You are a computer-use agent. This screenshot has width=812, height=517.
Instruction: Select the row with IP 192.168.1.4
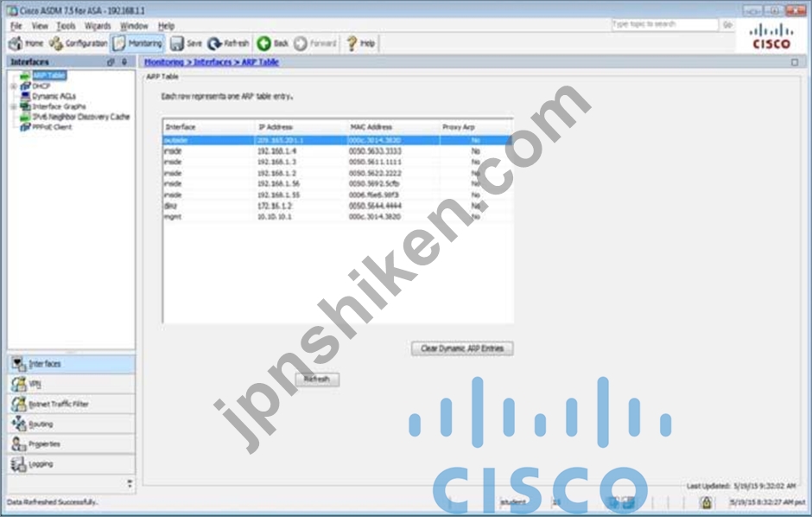tap(337, 151)
